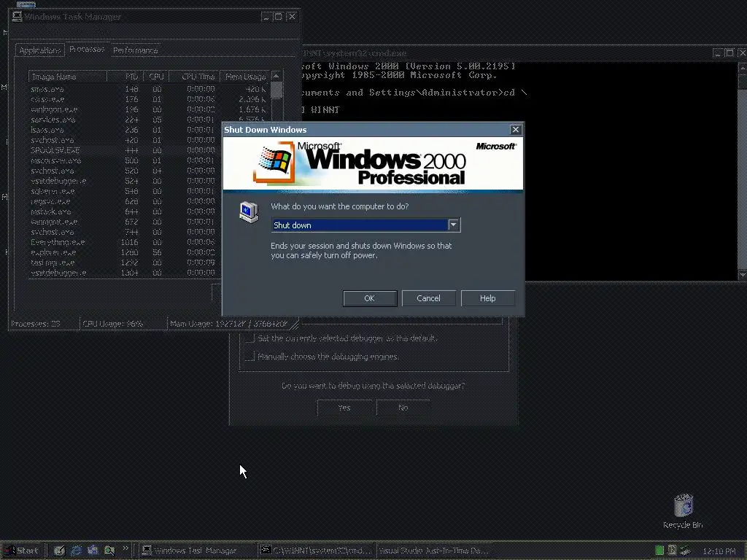The width and height of the screenshot is (747, 560).
Task: Sort by the CPU column header
Action: (x=155, y=77)
